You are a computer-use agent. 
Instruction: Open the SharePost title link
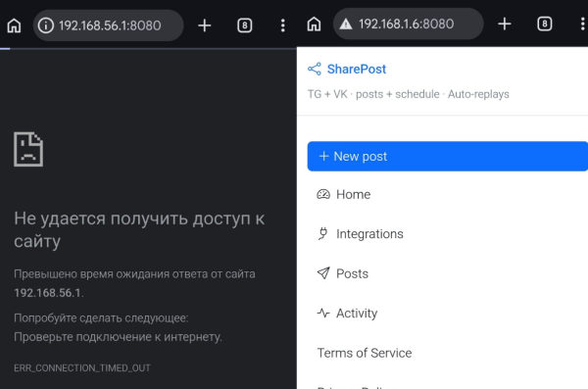click(x=357, y=69)
